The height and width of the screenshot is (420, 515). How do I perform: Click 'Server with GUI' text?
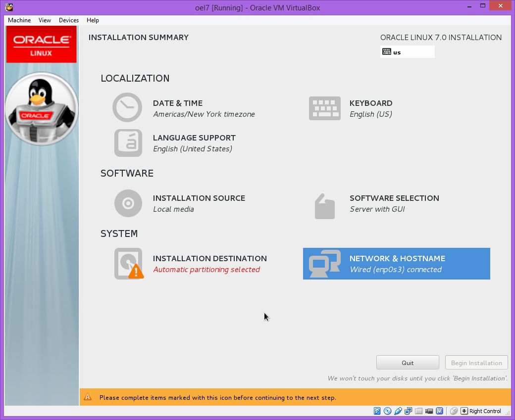click(x=377, y=209)
